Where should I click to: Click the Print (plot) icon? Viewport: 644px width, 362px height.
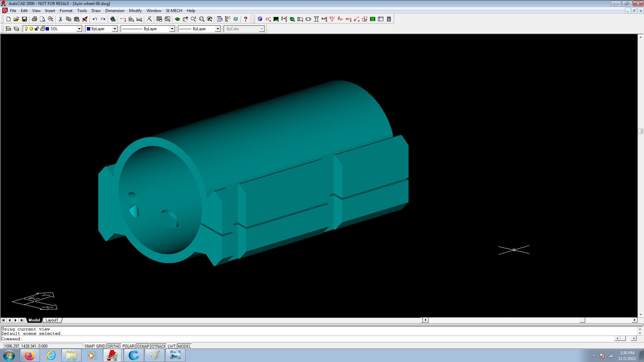coord(34,19)
